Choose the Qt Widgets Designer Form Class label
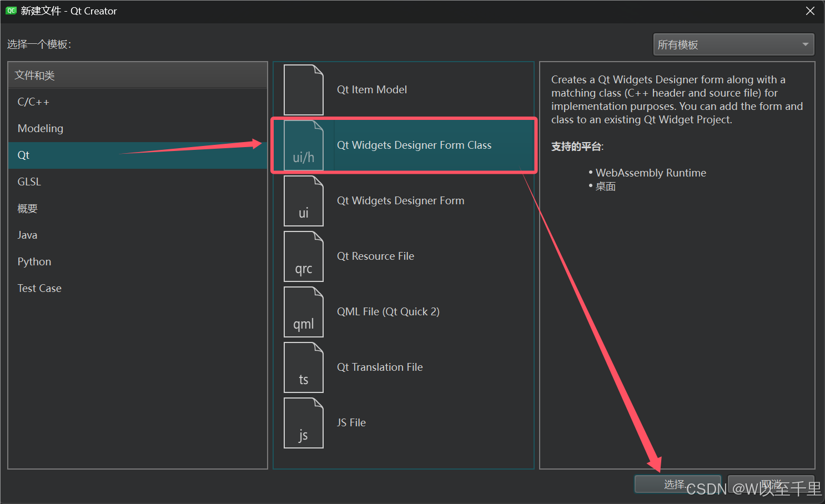Image resolution: width=825 pixels, height=504 pixels. tap(414, 145)
